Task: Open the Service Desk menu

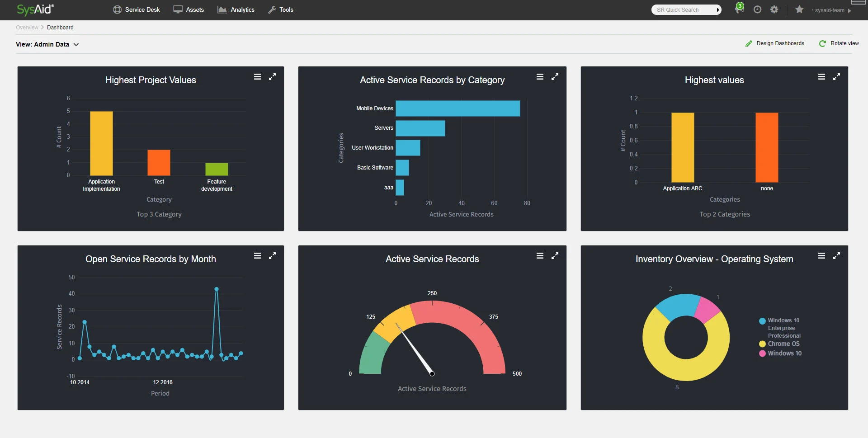Action: [x=137, y=9]
